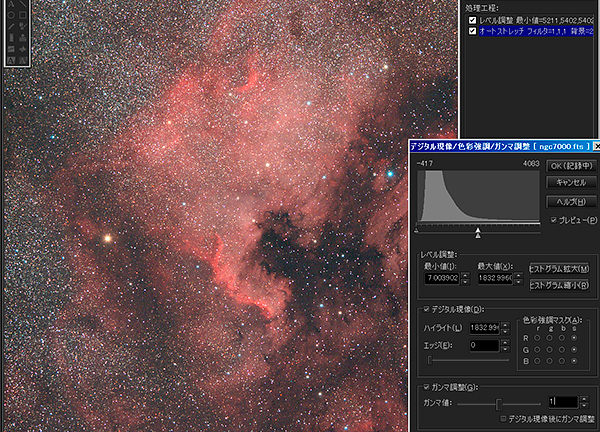The image size is (600, 432).
Task: Increase ガンマ値 with its up arrow
Action: [584, 399]
